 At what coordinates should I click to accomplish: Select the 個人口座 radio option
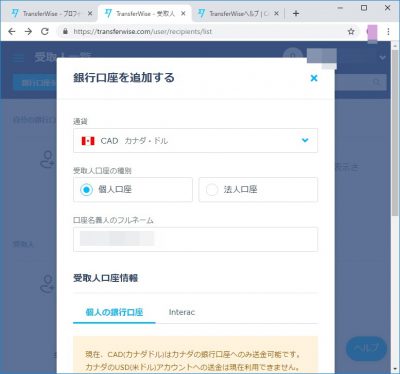click(133, 190)
